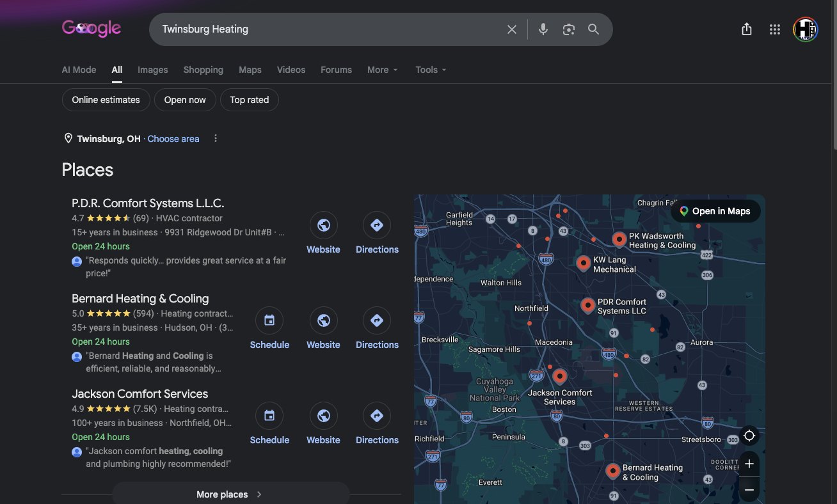Select the PDR Comfort Systems map pin
Screen dimensions: 837x504
coord(587,305)
